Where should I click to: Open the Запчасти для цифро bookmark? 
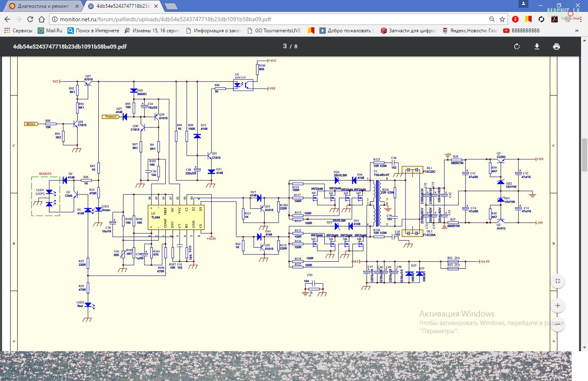click(408, 31)
